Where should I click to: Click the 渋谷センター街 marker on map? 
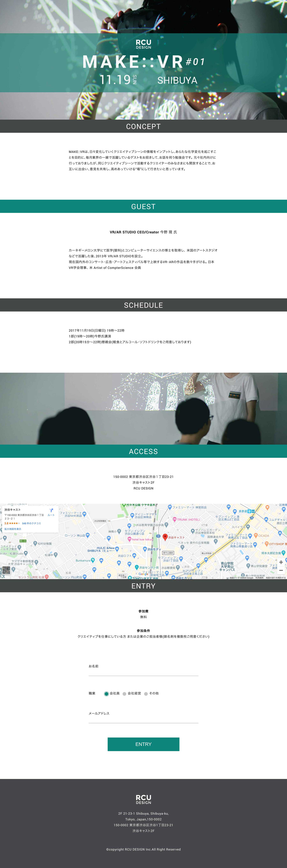[x=137, y=568]
